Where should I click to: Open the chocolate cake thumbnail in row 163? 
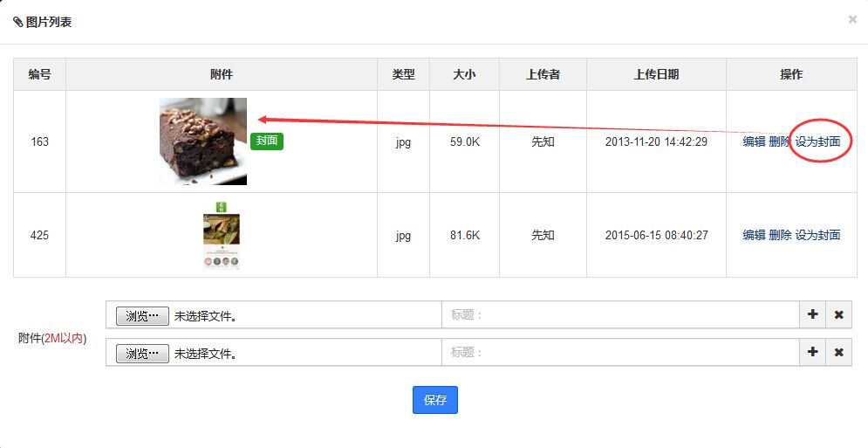(203, 141)
